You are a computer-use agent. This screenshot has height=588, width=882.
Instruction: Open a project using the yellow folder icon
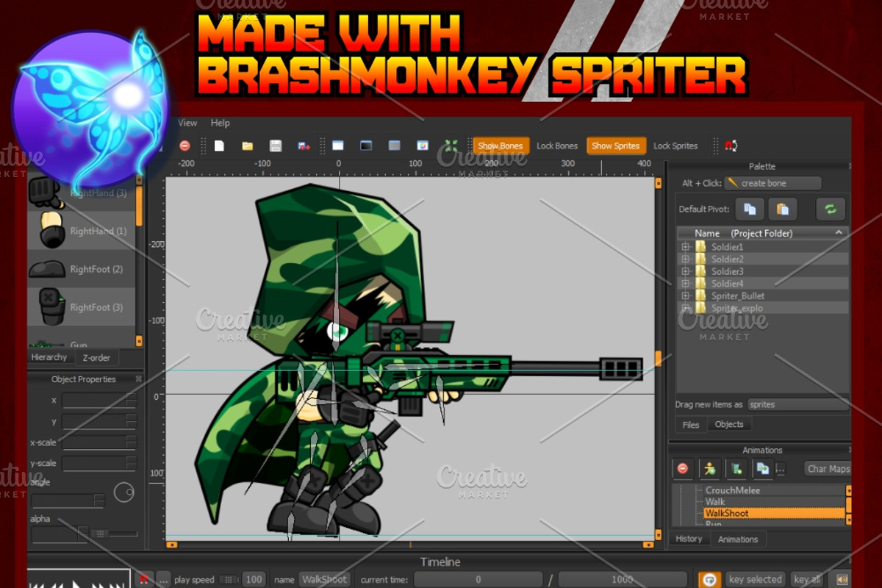coord(248,146)
